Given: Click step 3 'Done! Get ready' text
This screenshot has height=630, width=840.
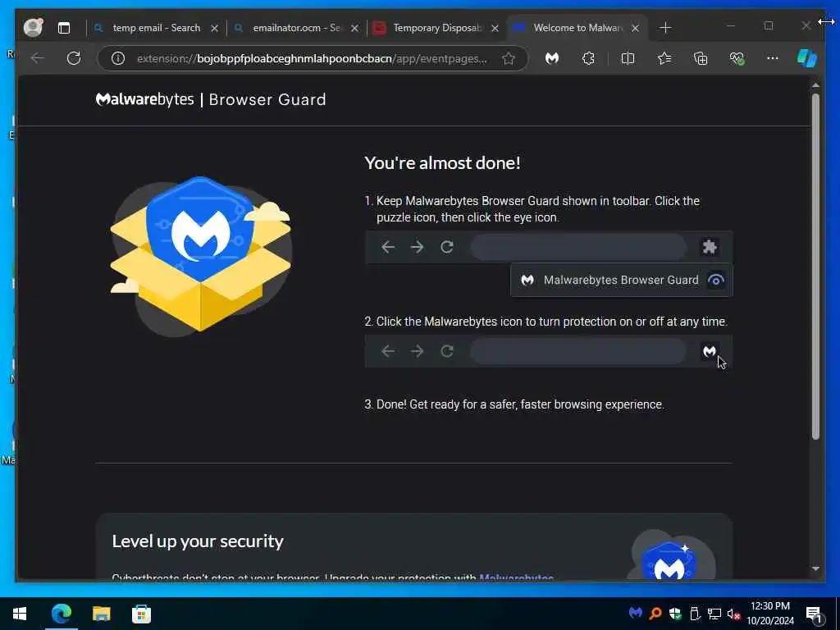Looking at the screenshot, I should (x=514, y=404).
